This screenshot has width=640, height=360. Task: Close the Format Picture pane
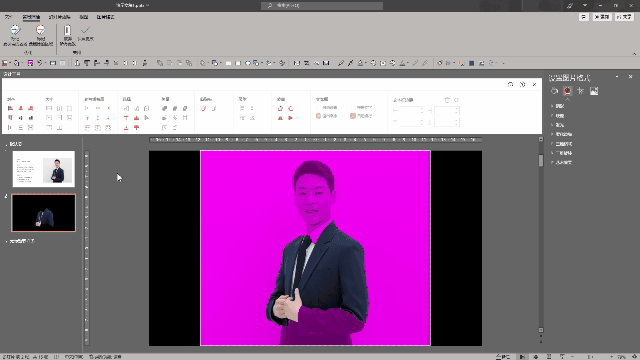tap(631, 77)
